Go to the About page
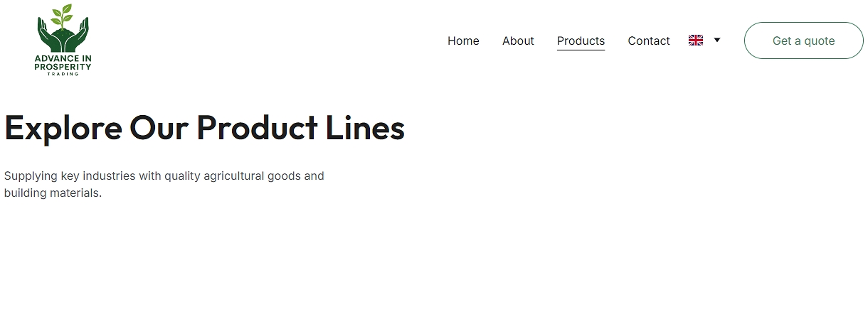This screenshot has width=868, height=319. point(518,41)
